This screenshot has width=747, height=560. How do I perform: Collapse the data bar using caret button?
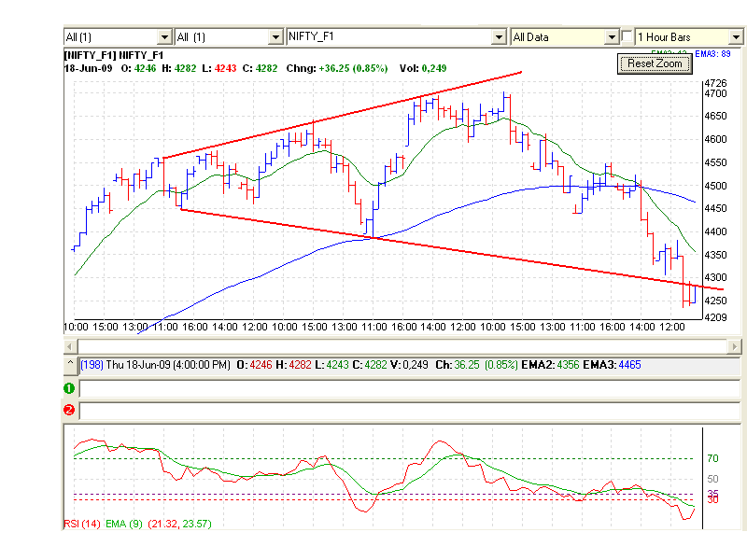pos(70,364)
